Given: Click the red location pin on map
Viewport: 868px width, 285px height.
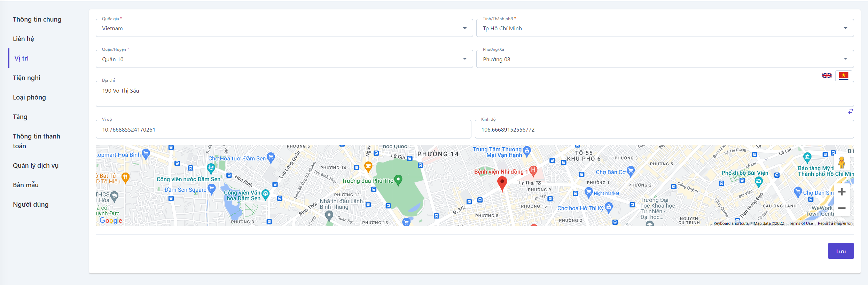Looking at the screenshot, I should (x=502, y=183).
